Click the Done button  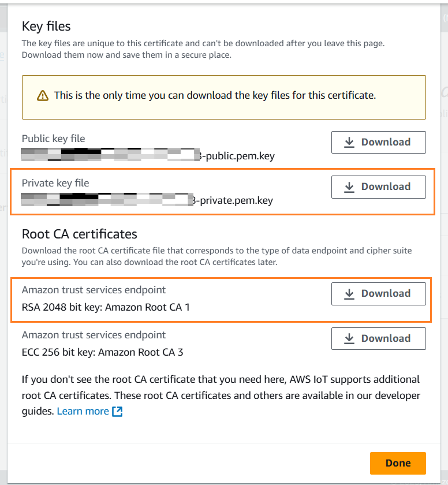pyautogui.click(x=398, y=463)
